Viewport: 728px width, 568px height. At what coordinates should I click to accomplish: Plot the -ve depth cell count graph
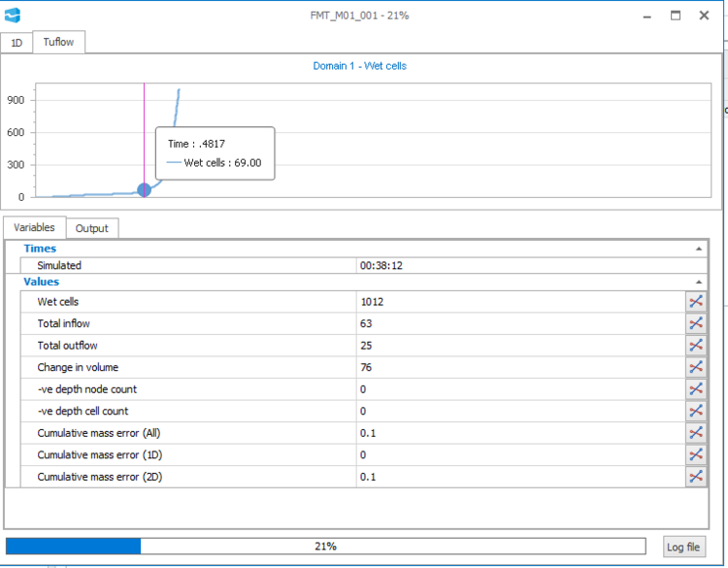(696, 411)
